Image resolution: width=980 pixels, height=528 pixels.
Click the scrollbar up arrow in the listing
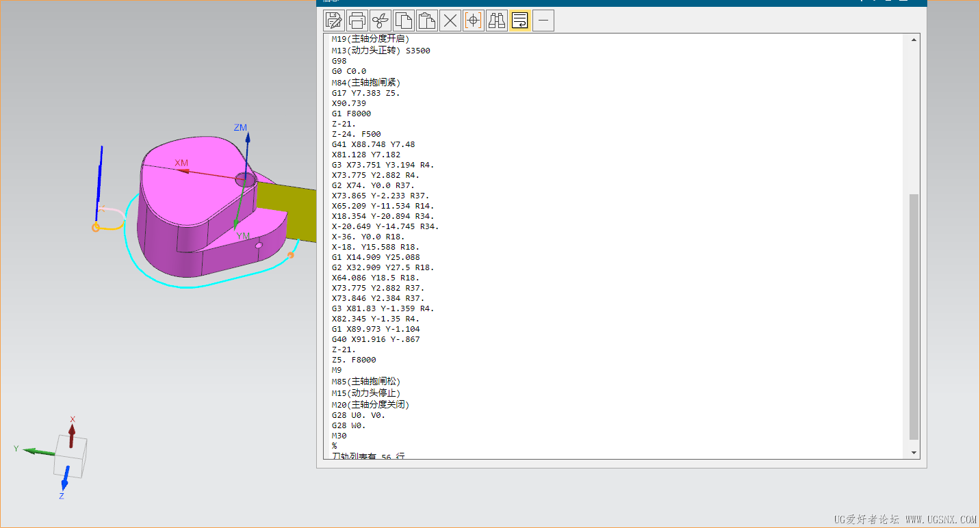click(914, 40)
